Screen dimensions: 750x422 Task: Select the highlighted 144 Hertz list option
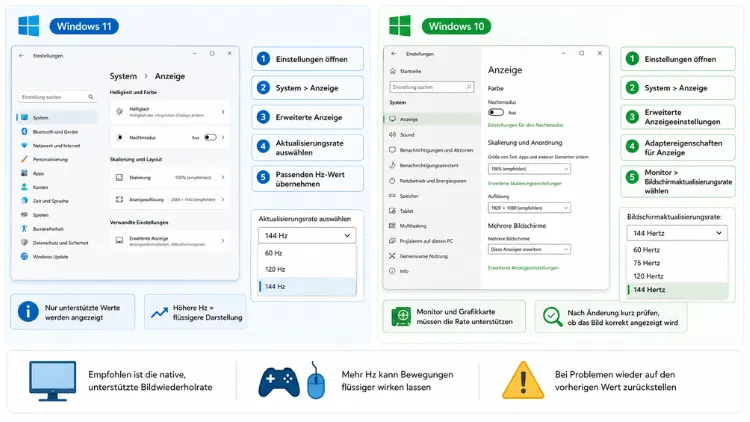pyautogui.click(x=677, y=289)
